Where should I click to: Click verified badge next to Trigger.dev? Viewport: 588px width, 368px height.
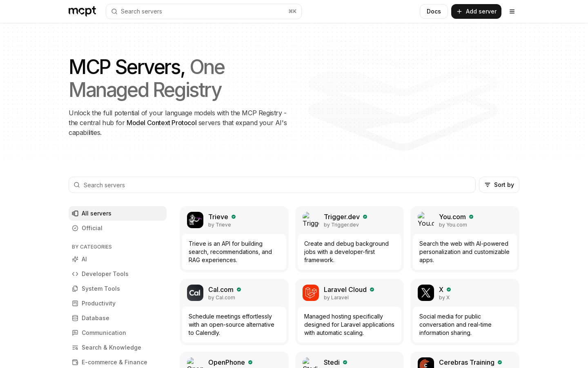365,217
